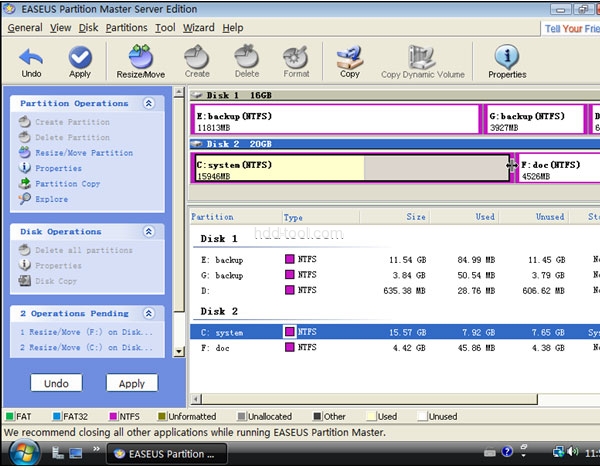
Task: Open Properties under Disk Operations
Action: (50, 266)
